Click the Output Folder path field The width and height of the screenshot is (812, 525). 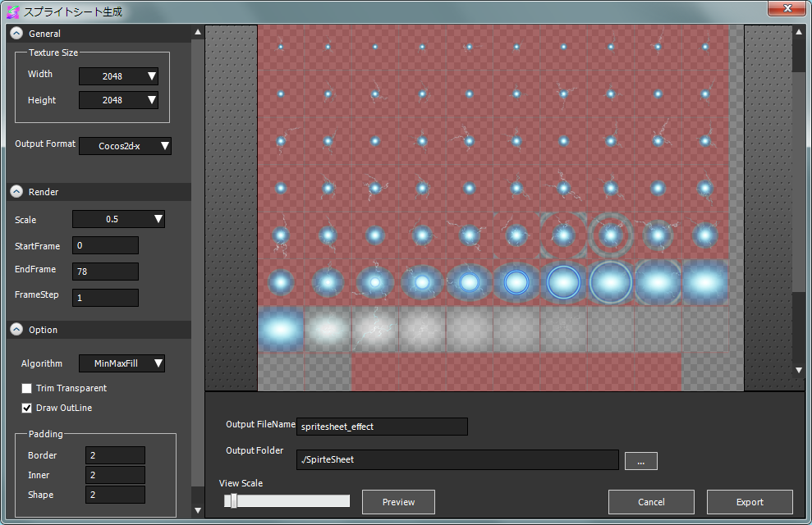(x=457, y=459)
